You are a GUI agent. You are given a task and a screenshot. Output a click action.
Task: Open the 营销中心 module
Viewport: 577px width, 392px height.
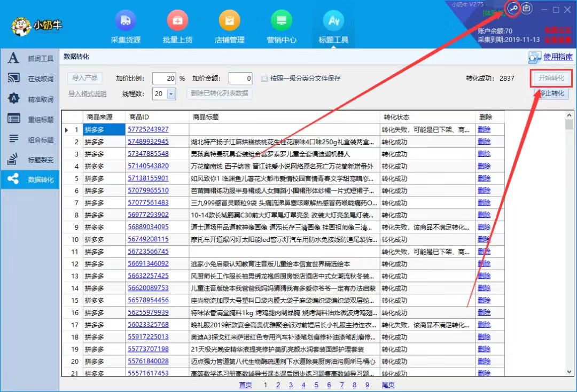[282, 28]
